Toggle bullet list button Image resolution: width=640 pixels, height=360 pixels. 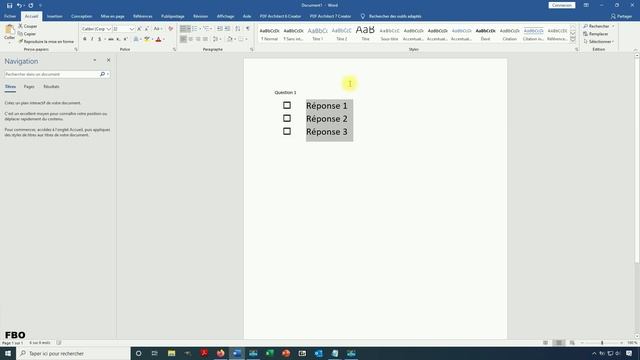point(184,29)
